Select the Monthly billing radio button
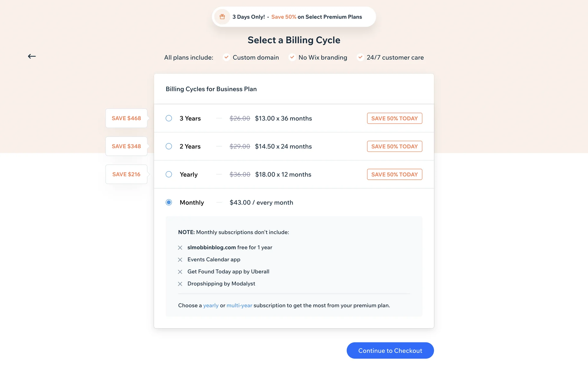 tap(169, 202)
